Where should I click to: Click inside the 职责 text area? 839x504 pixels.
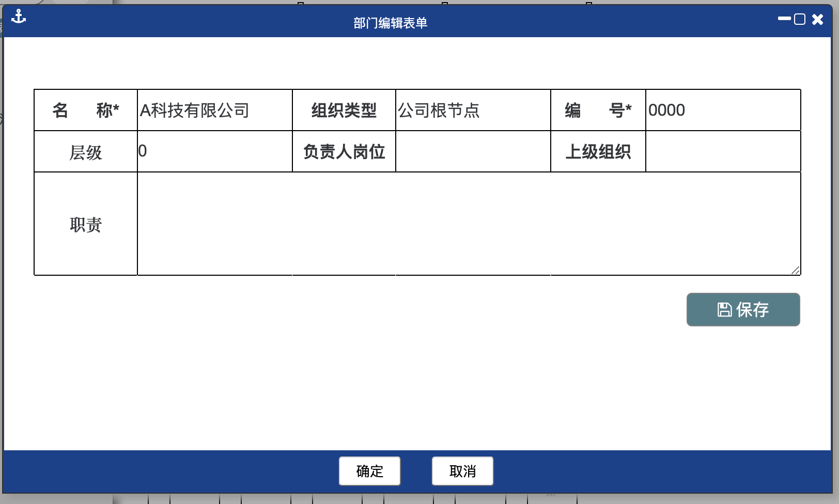click(x=468, y=224)
